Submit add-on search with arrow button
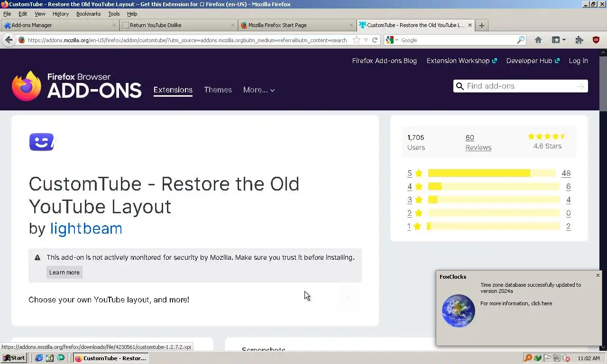The image size is (607, 364). point(580,86)
